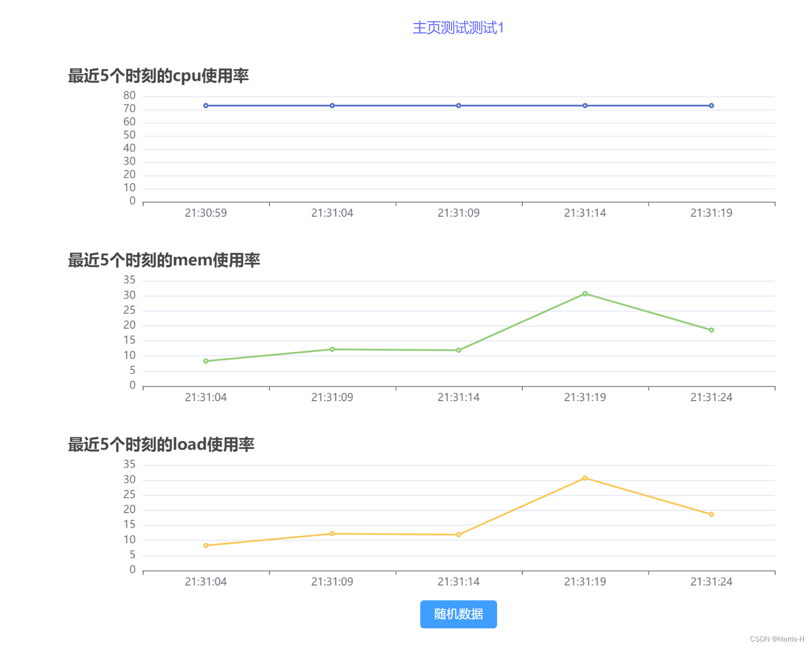Click the 21:30:59 axis label on CPU chart
This screenshot has height=647, width=812.
206,213
